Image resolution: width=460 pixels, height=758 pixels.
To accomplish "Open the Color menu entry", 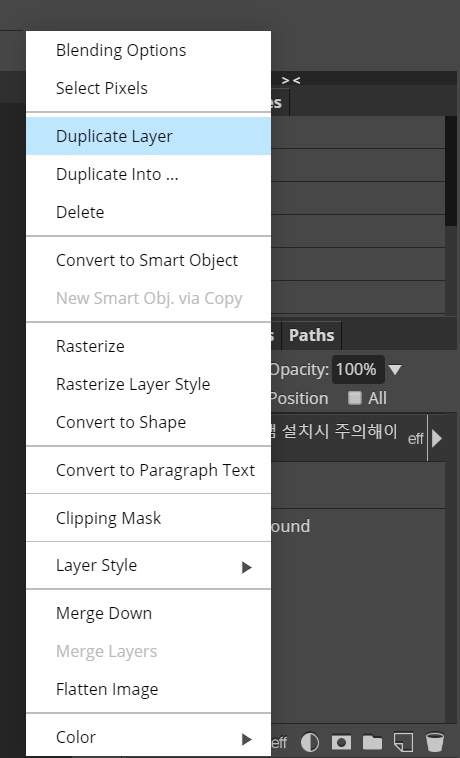I will (x=148, y=737).
